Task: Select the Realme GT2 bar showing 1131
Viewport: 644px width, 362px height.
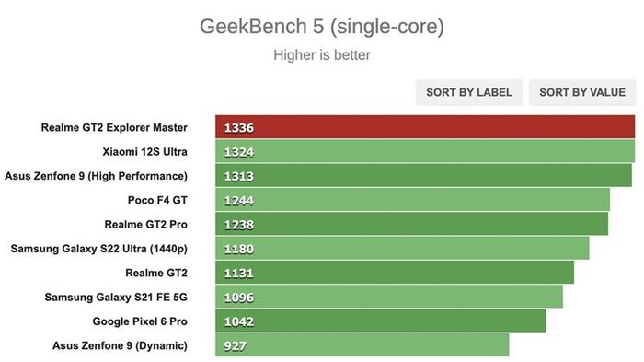Action: pos(395,273)
